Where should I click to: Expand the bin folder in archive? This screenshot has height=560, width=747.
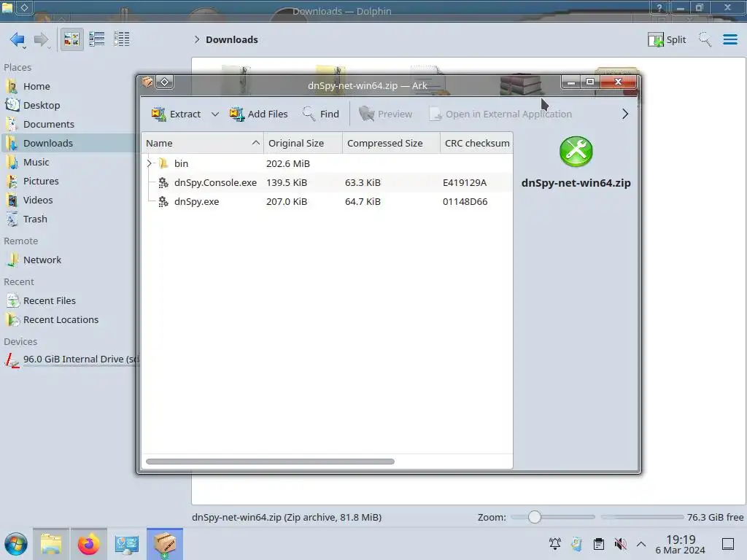[149, 164]
